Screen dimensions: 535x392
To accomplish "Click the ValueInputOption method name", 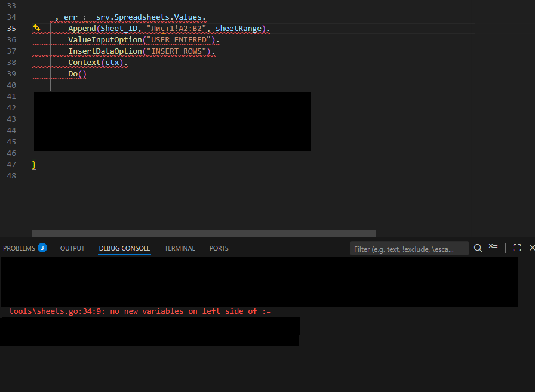I will (105, 40).
